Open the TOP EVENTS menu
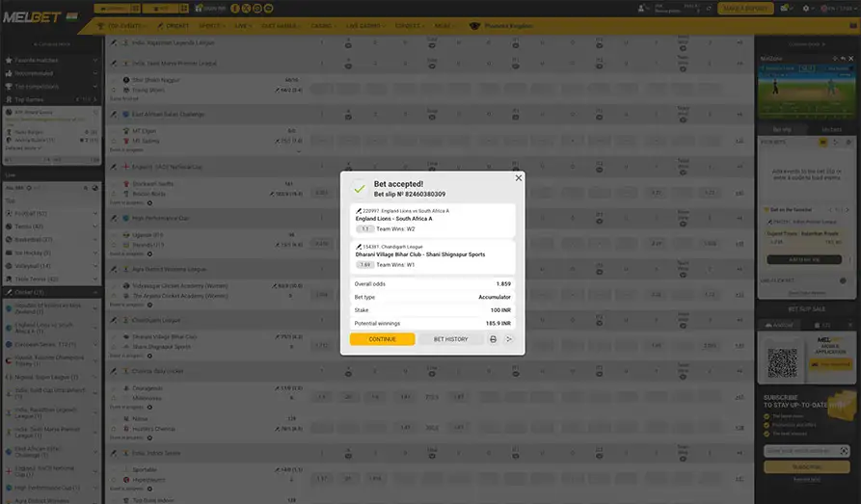This screenshot has height=504, width=861. (121, 26)
